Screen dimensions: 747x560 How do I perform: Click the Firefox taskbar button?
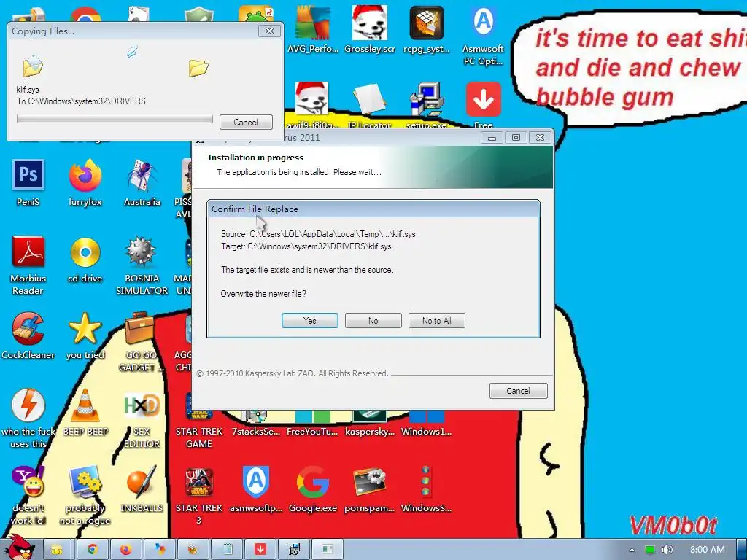pyautogui.click(x=125, y=550)
